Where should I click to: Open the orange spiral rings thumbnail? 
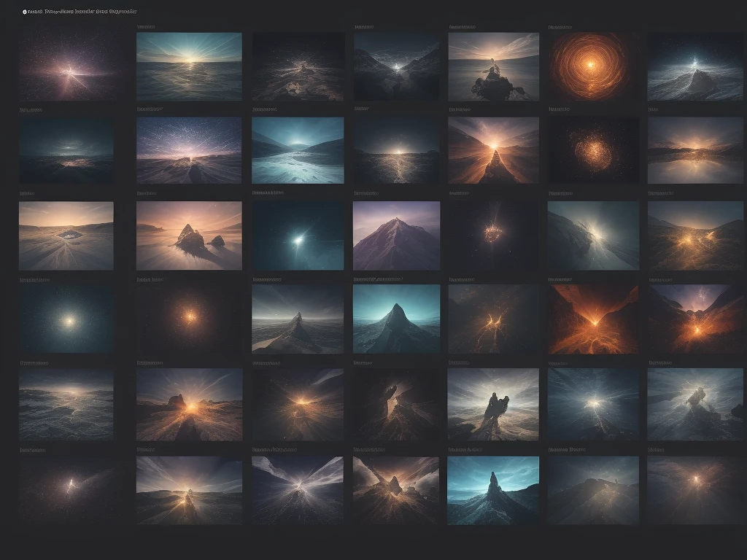click(x=588, y=66)
